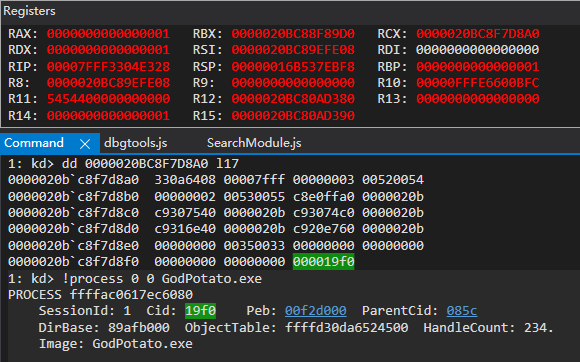Follow the ParentCid link 085c
This screenshot has height=362, width=580.
tap(462, 311)
